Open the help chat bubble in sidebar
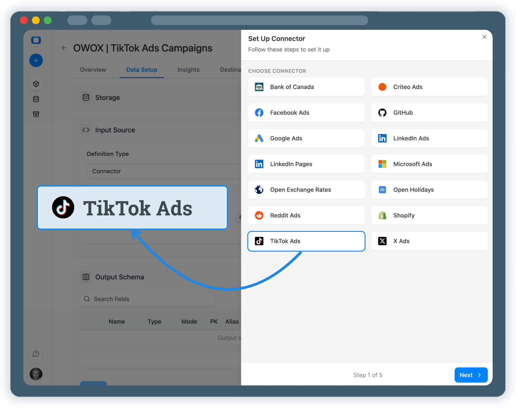 (36, 353)
